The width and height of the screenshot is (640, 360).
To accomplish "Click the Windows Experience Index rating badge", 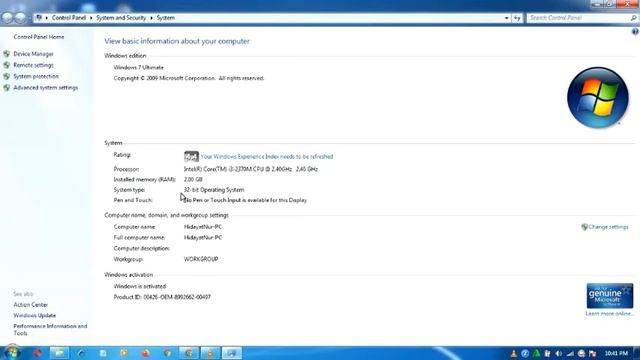I will (x=191, y=156).
